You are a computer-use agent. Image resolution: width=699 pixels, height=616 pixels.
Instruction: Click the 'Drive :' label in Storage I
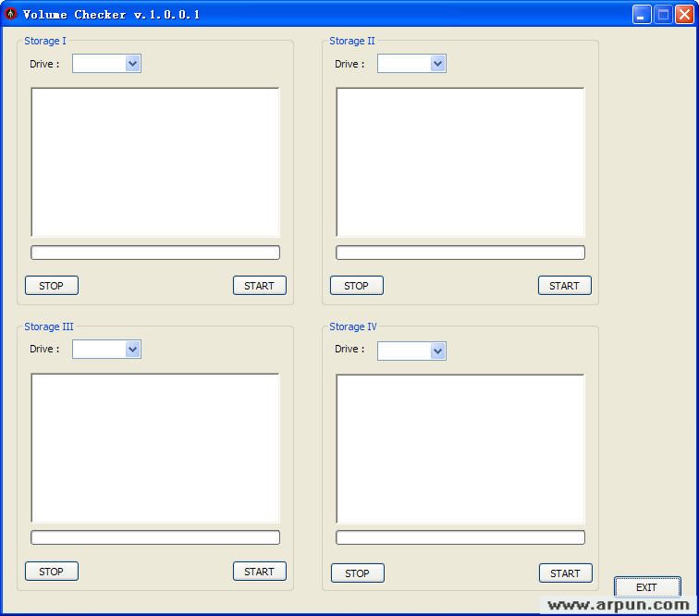point(44,64)
